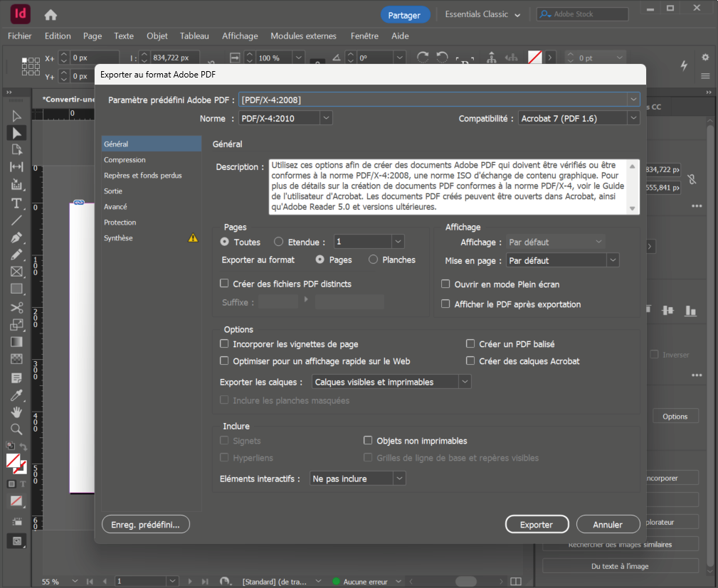Viewport: 718px width, 588px height.
Task: Select the Pen tool
Action: tap(16, 237)
